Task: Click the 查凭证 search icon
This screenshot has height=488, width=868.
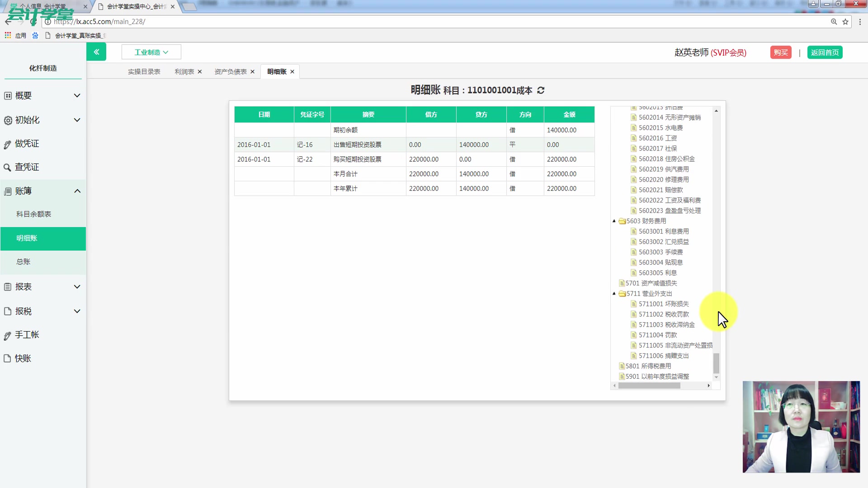Action: click(x=7, y=168)
